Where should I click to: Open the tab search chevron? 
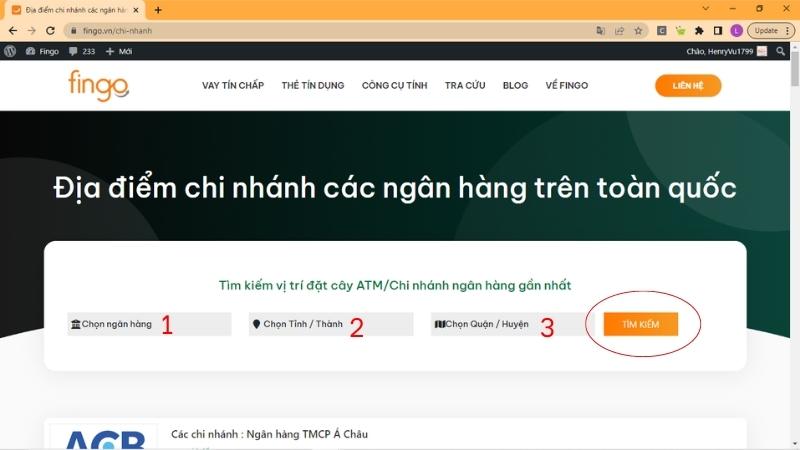point(706,9)
